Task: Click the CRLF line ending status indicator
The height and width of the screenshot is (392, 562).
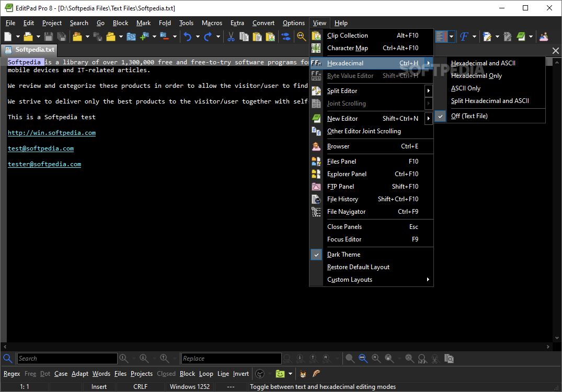Action: click(141, 387)
